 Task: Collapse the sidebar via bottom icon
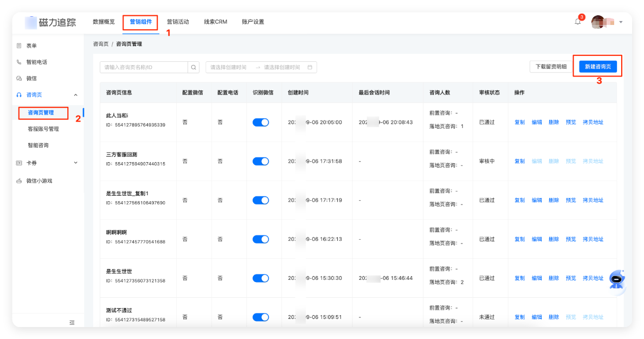[x=72, y=322]
